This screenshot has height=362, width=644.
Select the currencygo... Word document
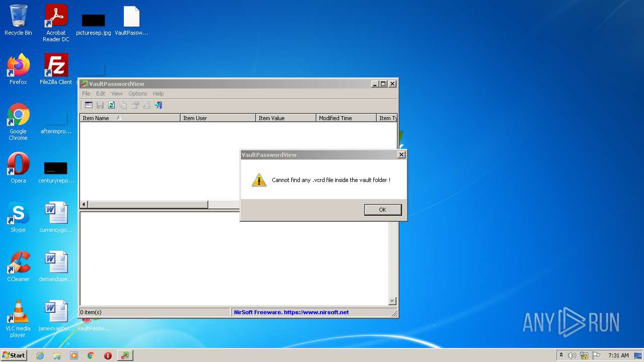[x=56, y=217]
